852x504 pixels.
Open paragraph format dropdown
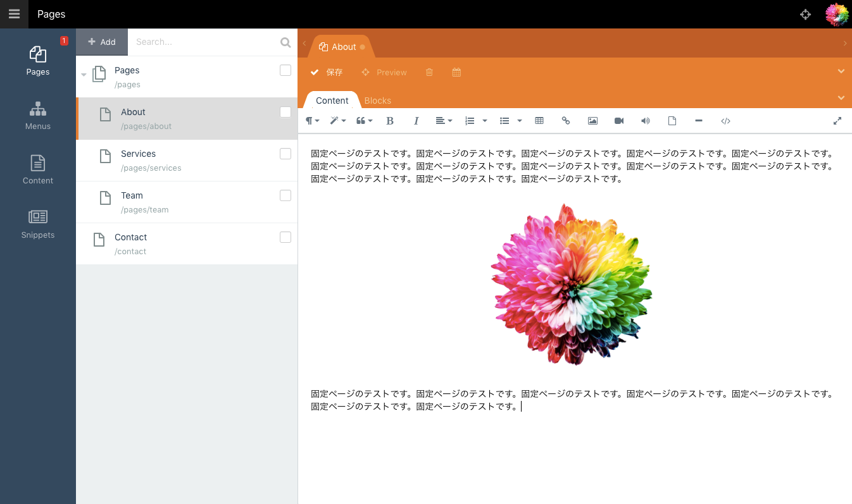click(x=313, y=121)
